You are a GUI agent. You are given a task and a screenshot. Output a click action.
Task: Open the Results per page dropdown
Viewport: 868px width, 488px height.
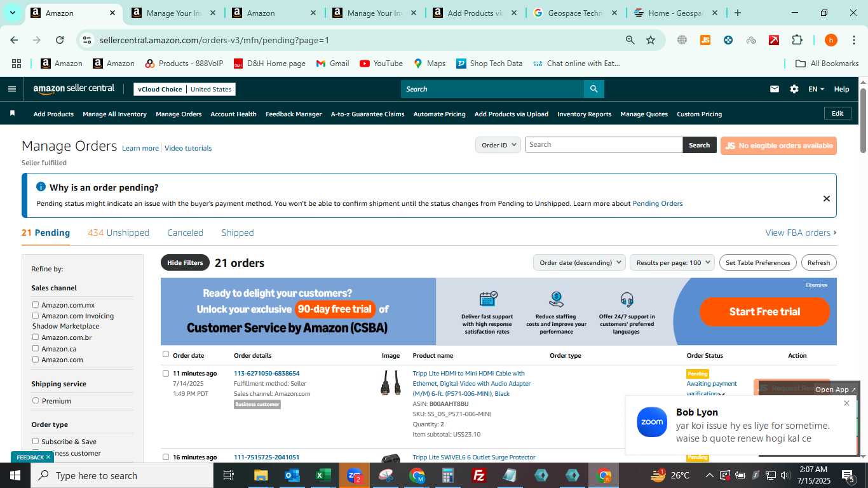pos(672,262)
